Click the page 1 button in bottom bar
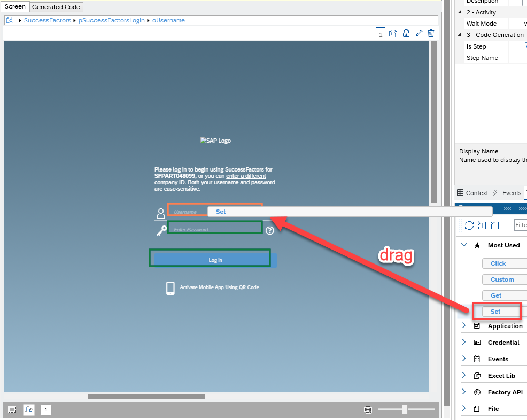527x420 pixels. (x=46, y=410)
